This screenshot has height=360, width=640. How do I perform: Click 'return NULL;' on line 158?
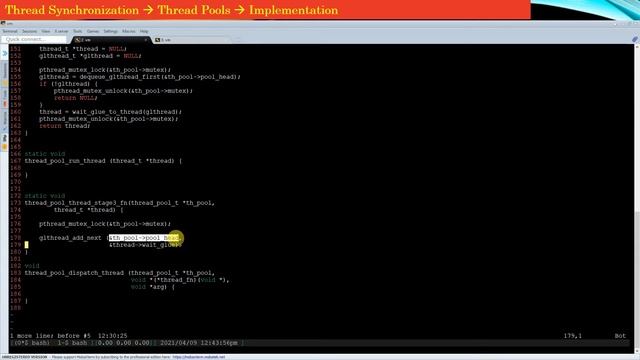coord(76,98)
